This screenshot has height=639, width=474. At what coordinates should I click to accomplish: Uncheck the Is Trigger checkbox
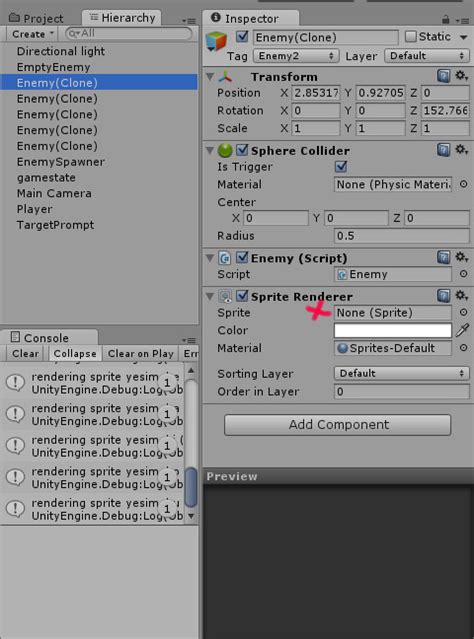(x=341, y=167)
